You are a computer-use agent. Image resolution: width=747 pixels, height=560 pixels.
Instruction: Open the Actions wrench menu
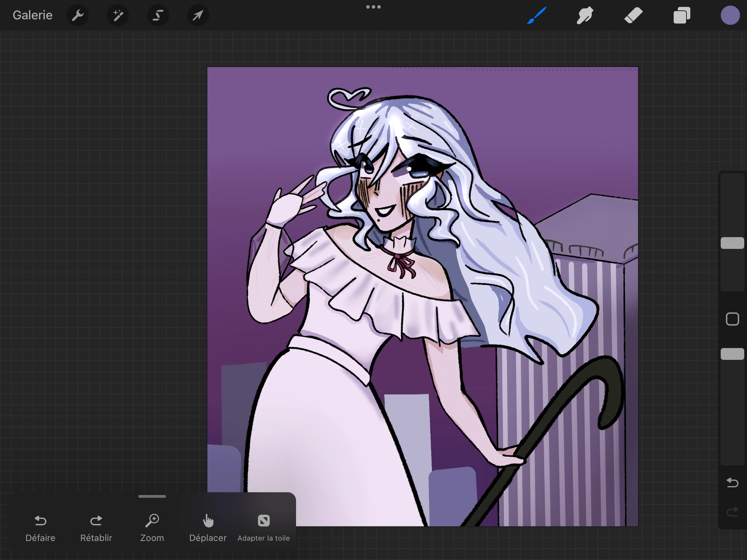(78, 15)
